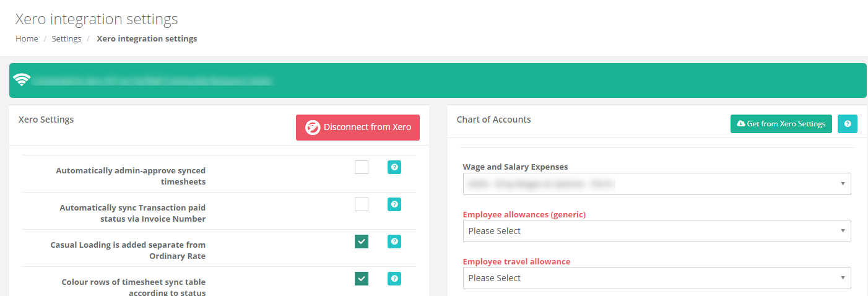Open Employee travel allowance dropdown
This screenshot has height=296, width=868.
(657, 278)
